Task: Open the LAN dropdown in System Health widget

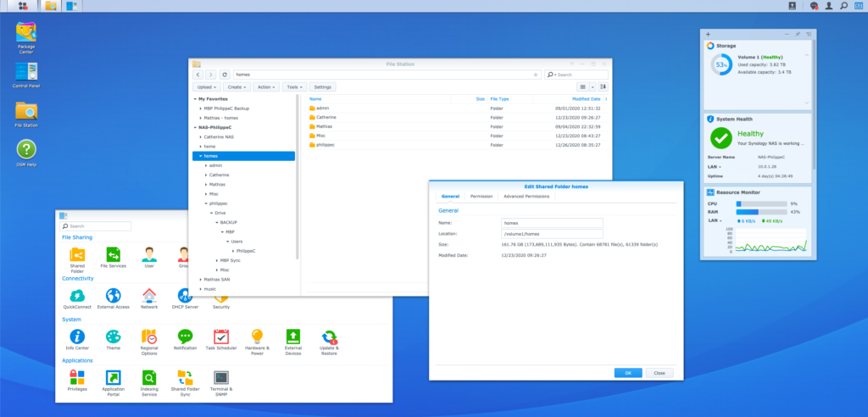Action: pyautogui.click(x=715, y=167)
